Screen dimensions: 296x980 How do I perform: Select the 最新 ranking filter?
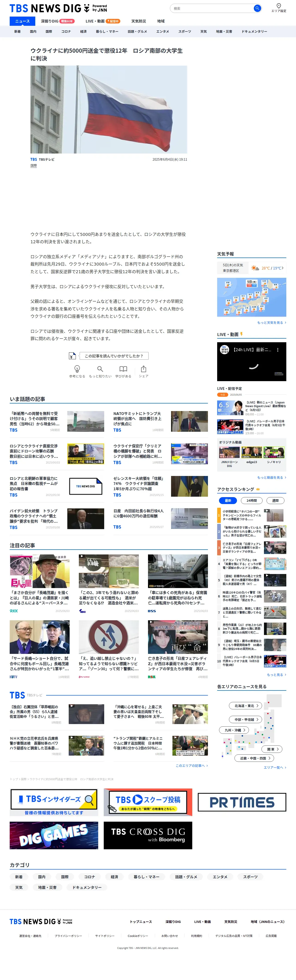pyautogui.click(x=228, y=501)
